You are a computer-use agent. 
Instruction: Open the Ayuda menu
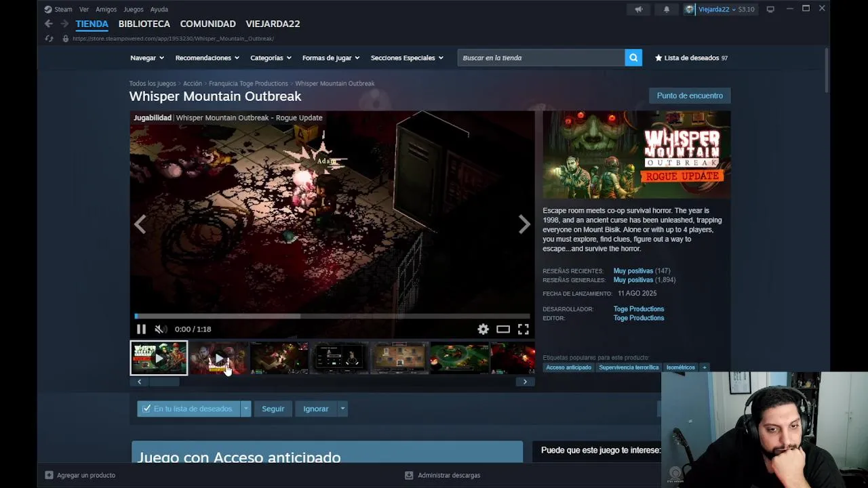pos(159,9)
